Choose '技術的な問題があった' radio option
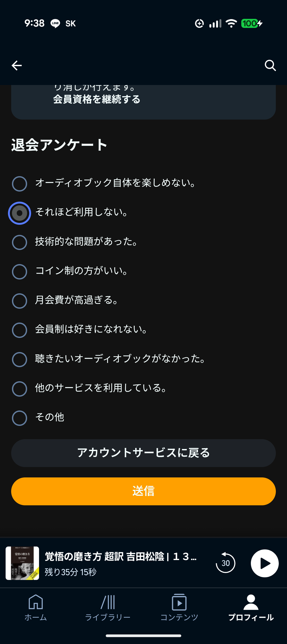The width and height of the screenshot is (287, 644). point(20,242)
